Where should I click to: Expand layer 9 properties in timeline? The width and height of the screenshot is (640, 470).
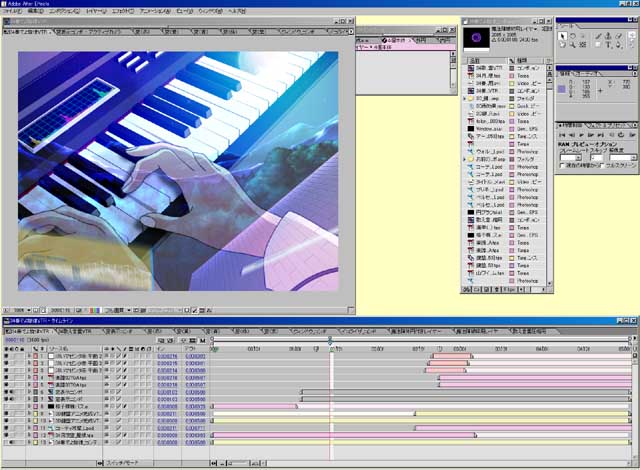pos(29,414)
